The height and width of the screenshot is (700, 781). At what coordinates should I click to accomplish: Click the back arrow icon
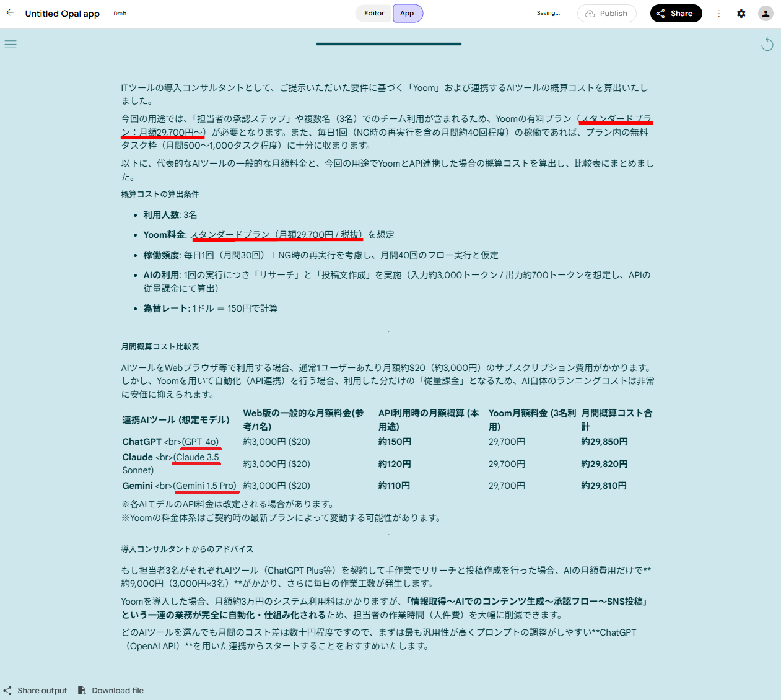pyautogui.click(x=10, y=12)
